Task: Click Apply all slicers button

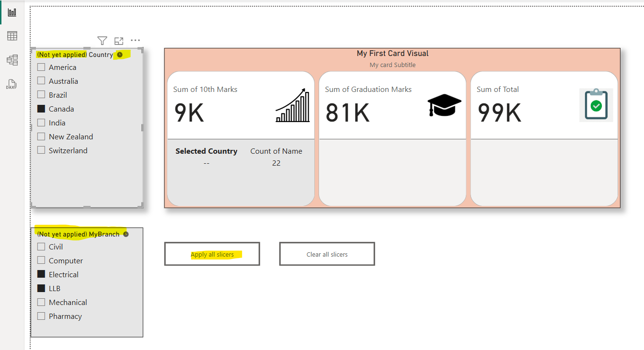Action: pos(212,254)
